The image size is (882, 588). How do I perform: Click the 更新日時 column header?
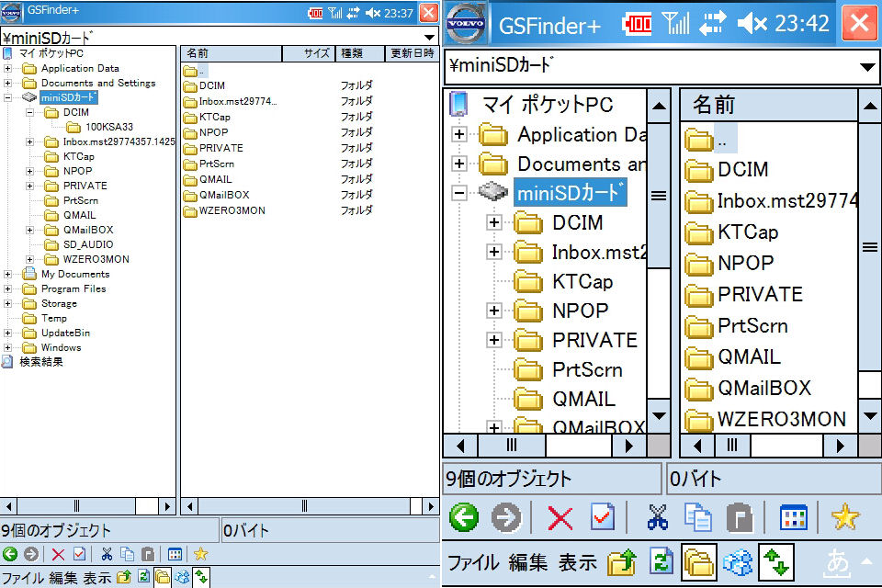tap(412, 53)
